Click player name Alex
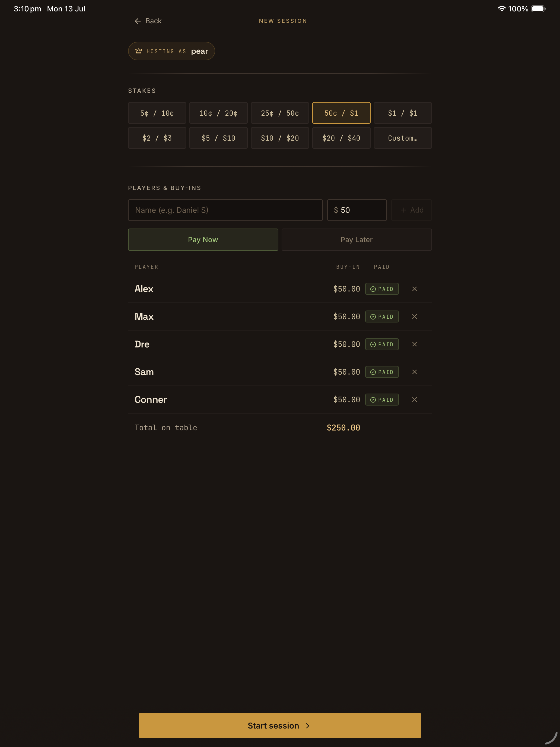 [x=144, y=289]
